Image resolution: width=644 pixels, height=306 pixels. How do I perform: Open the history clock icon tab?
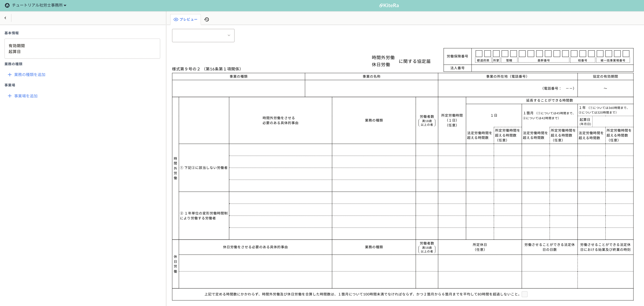pyautogui.click(x=207, y=19)
